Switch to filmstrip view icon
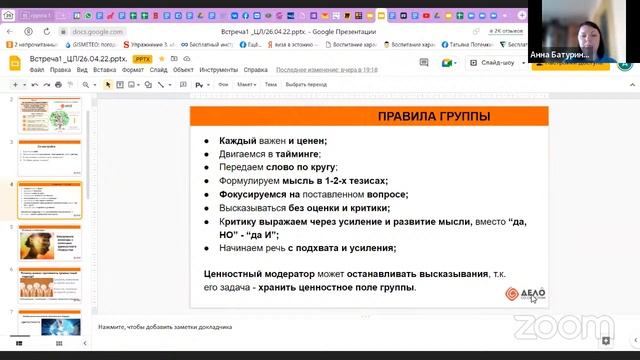Image resolution: width=640 pixels, height=360 pixels. (x=19, y=343)
